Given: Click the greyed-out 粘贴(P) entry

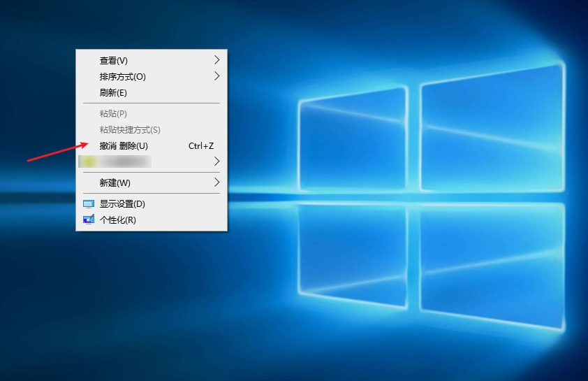Looking at the screenshot, I should coord(113,114).
